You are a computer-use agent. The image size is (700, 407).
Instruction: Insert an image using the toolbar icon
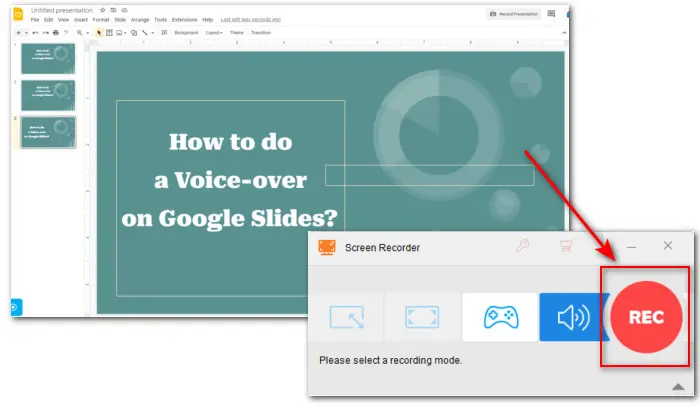click(119, 33)
